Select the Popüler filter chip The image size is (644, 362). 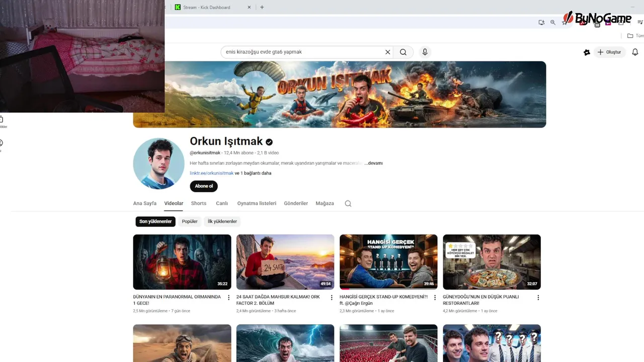pos(190,221)
